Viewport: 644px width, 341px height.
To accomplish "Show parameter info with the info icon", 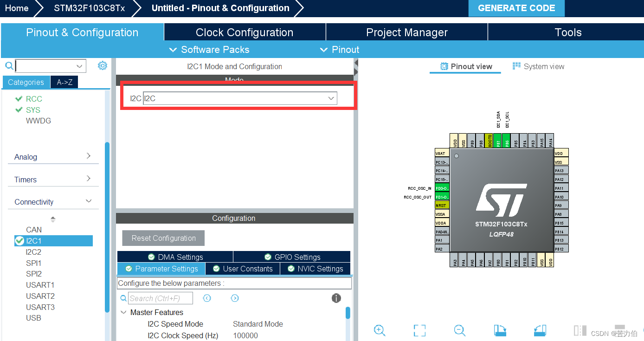I will (x=336, y=298).
